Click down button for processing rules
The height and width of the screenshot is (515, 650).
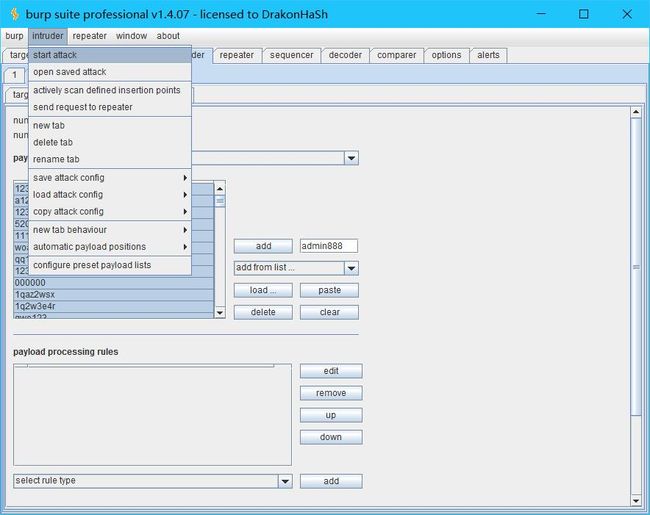point(331,437)
